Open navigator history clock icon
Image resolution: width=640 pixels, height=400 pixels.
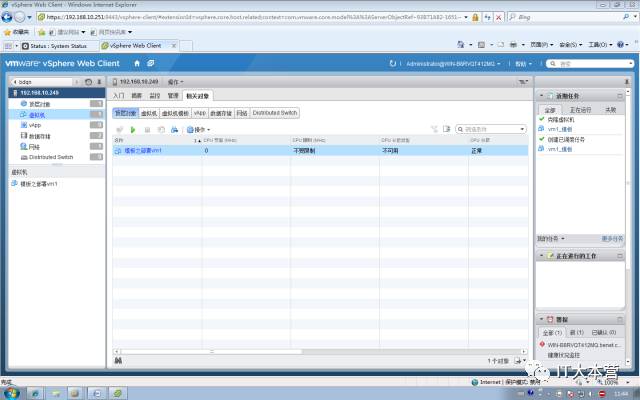point(89,82)
